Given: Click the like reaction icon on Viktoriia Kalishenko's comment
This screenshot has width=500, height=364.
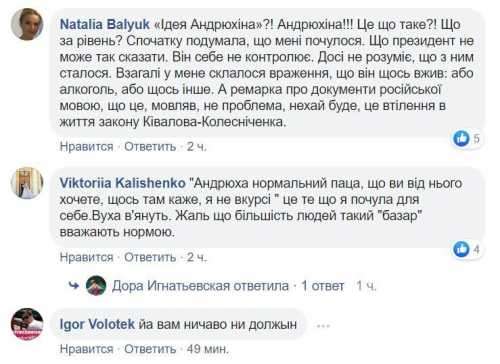Looking at the screenshot, I should coord(461,249).
